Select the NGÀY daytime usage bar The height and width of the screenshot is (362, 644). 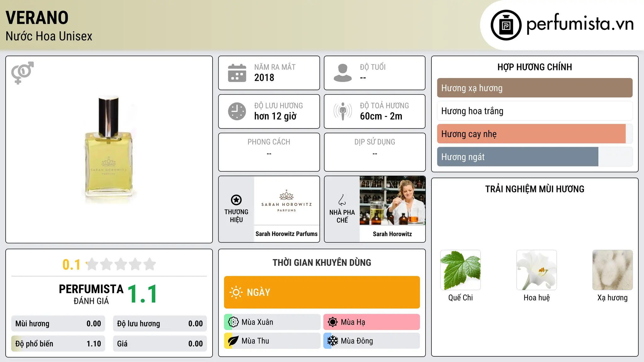point(322,292)
